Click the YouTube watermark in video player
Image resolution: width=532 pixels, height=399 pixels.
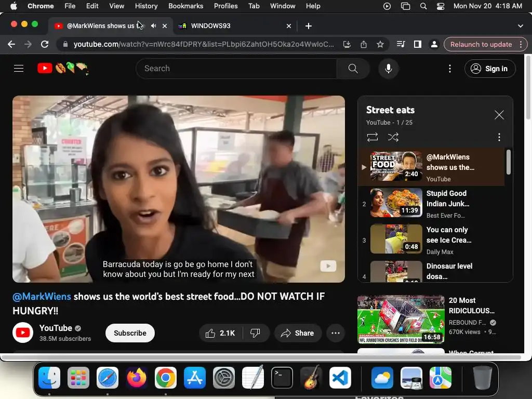(x=328, y=266)
